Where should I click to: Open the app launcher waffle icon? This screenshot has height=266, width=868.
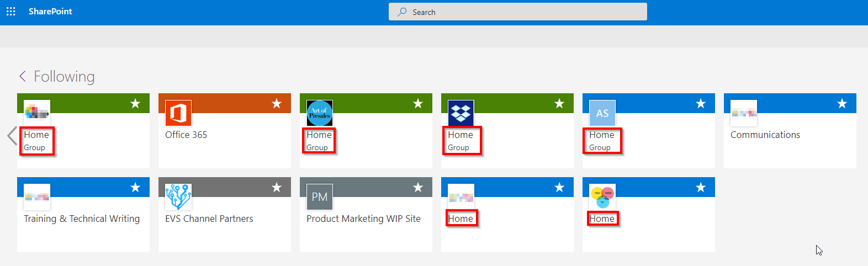click(x=10, y=12)
